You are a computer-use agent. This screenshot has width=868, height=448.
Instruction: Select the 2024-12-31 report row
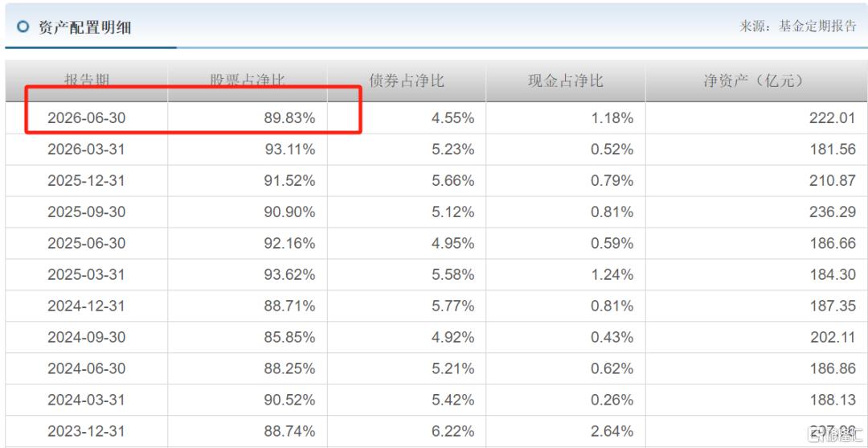[x=436, y=306]
